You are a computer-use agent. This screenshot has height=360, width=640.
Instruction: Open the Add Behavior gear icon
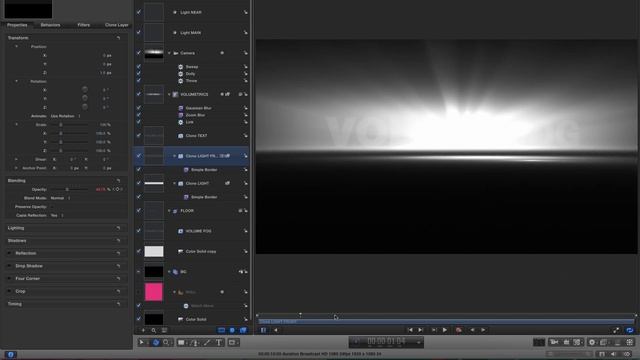[592, 342]
